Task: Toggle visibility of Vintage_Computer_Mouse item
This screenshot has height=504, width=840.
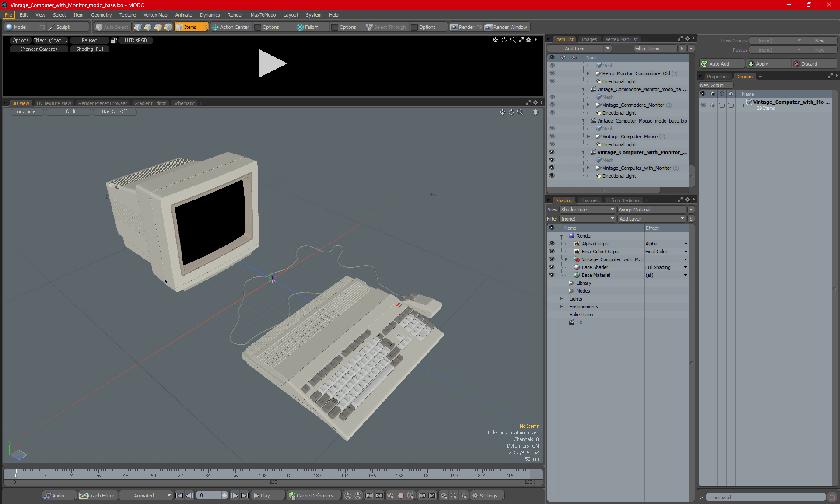Action: pos(552,136)
